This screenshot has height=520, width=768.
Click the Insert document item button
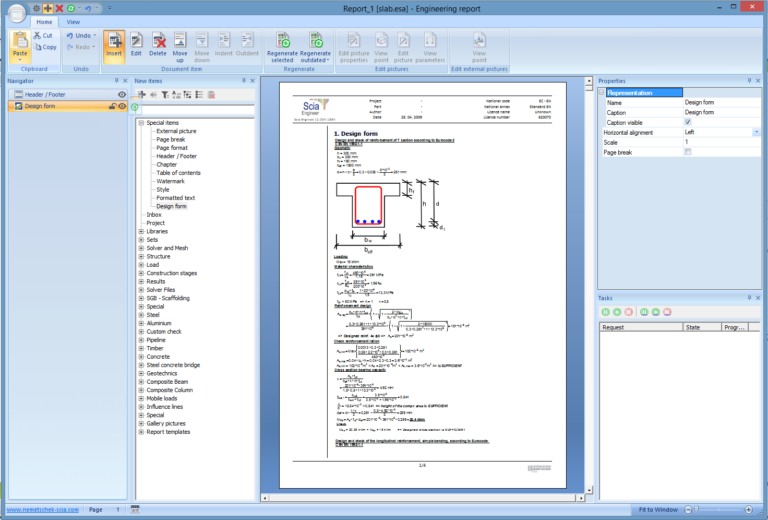click(114, 45)
